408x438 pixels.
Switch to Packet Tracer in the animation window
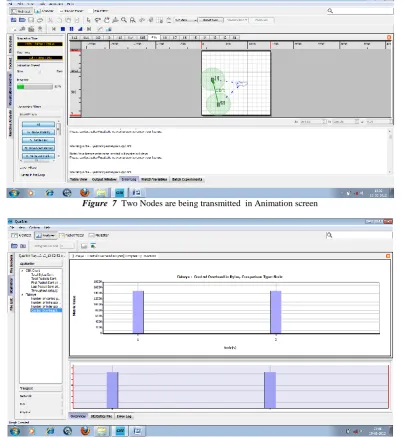point(72,11)
